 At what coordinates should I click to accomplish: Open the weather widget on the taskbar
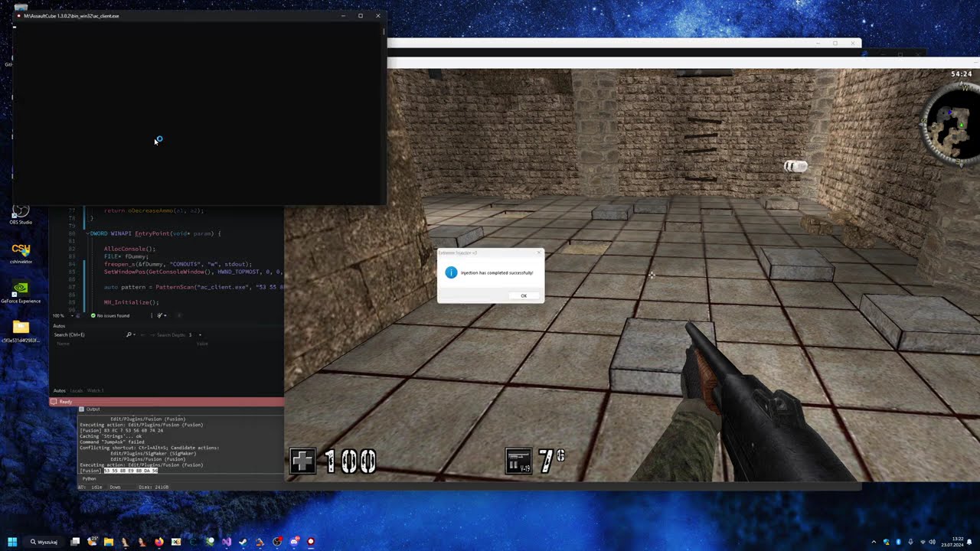click(x=92, y=542)
